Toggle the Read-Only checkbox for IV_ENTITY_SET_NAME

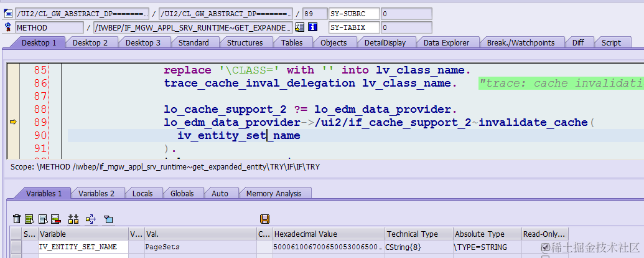(545, 247)
